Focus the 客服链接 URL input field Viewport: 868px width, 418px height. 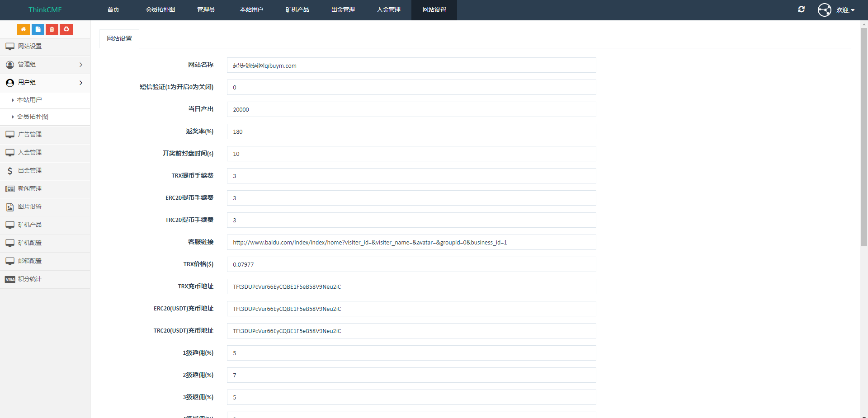coord(411,243)
